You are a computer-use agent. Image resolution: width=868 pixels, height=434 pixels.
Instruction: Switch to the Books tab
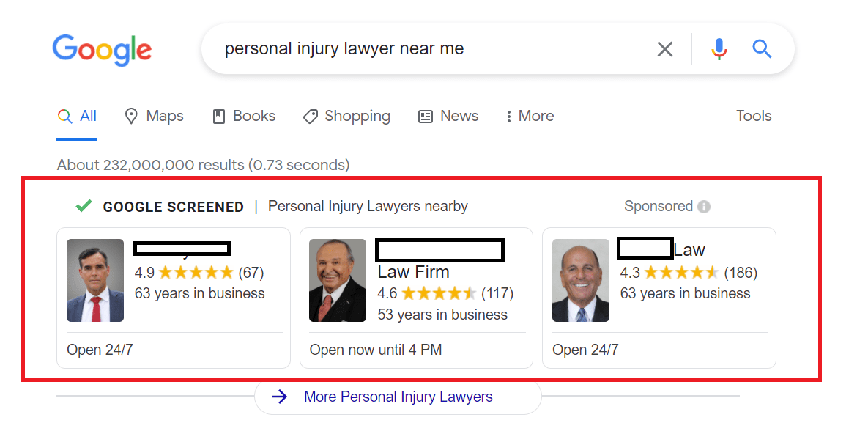[x=244, y=116]
